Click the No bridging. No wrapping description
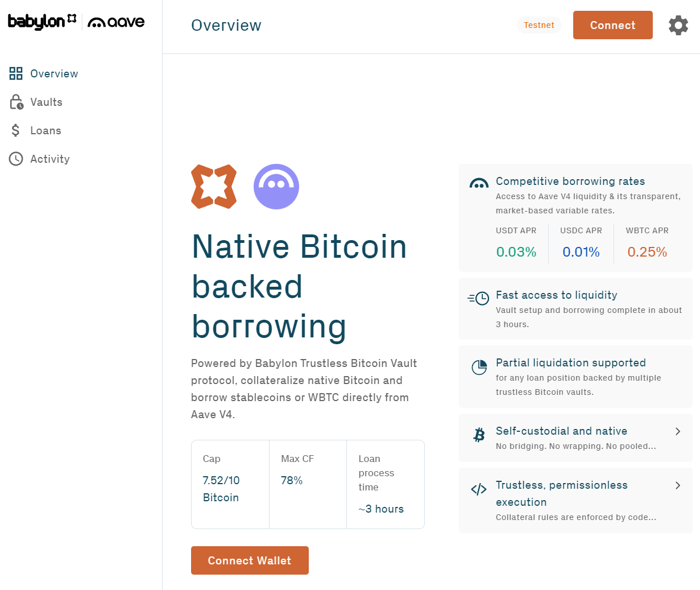The image size is (700, 590). (x=576, y=446)
